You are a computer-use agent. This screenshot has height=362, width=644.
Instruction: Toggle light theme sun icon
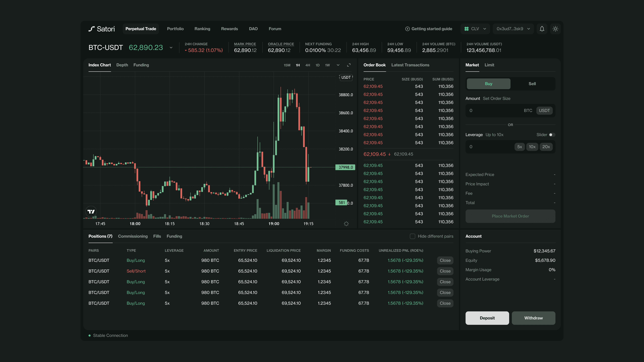tap(555, 29)
